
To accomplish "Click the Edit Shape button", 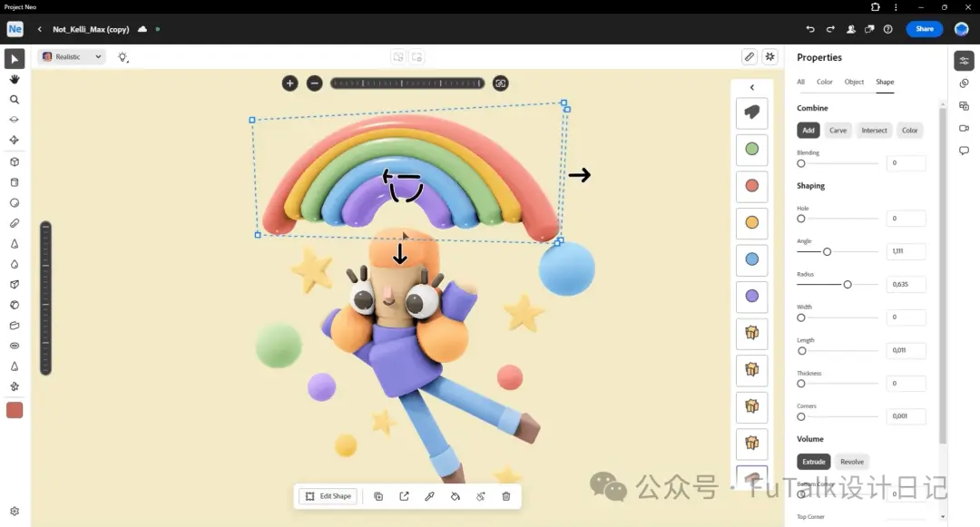I will coord(328,496).
